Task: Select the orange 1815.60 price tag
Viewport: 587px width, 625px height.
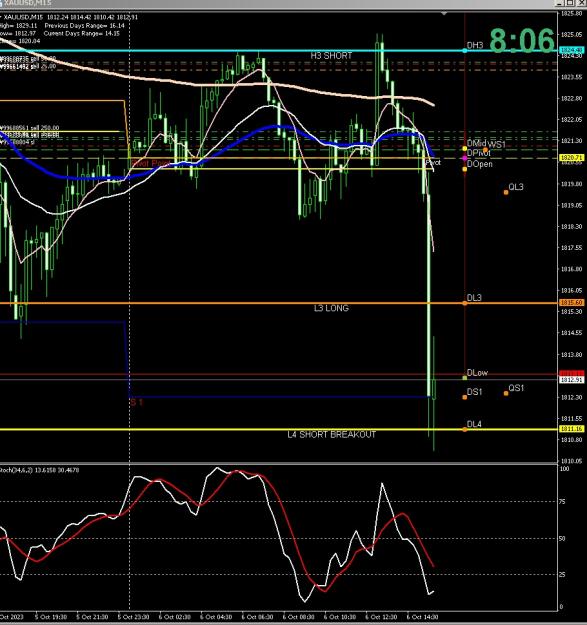Action: [571, 303]
